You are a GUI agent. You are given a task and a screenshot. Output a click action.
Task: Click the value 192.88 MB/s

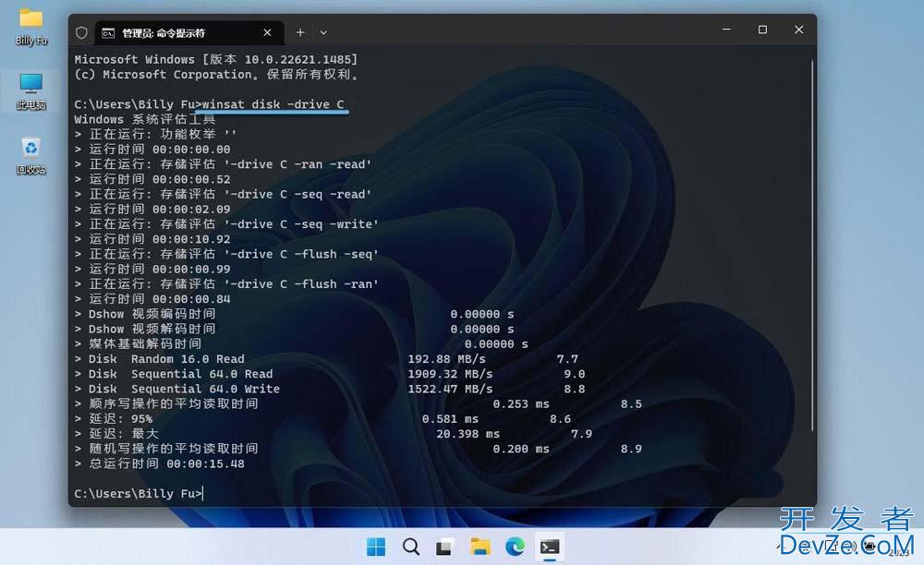point(446,359)
